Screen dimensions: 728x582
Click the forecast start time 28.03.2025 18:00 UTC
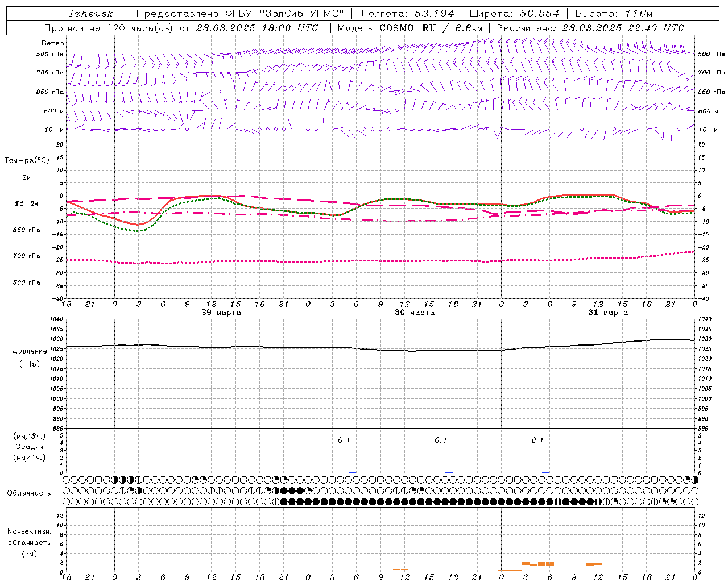pyautogui.click(x=257, y=28)
